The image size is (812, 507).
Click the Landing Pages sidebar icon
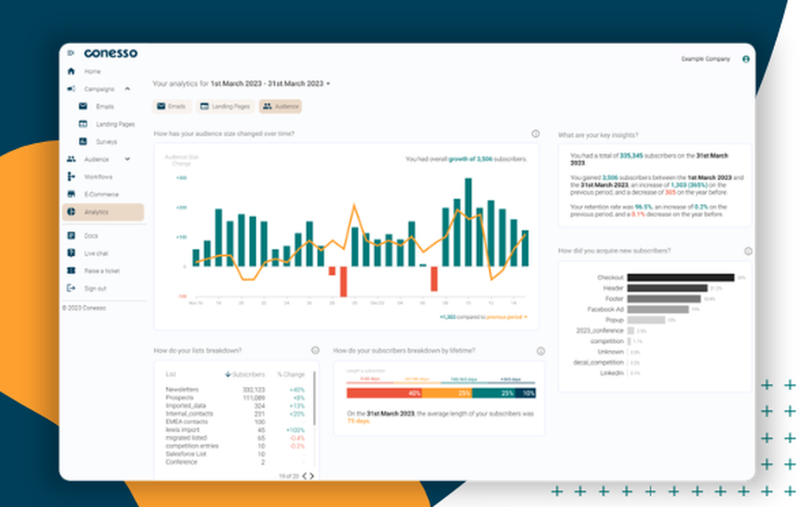point(83,123)
